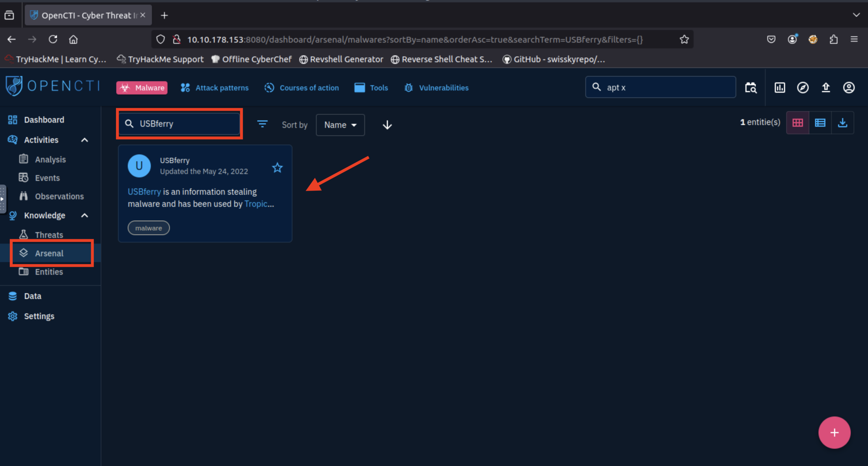Open Data in sidebar

[50, 296]
